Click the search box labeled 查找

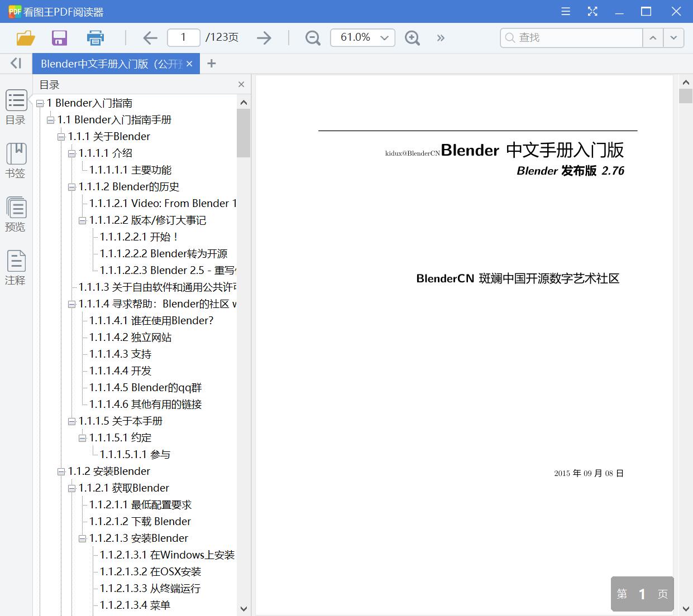click(x=571, y=38)
